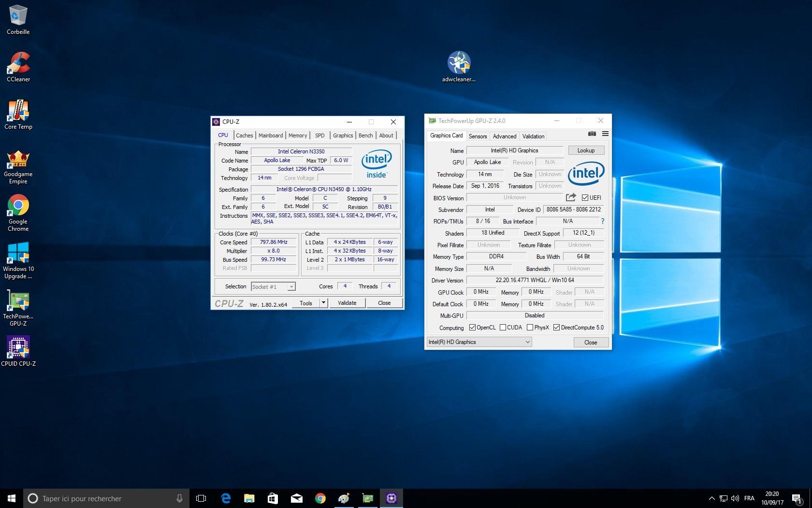The height and width of the screenshot is (508, 812).
Task: Click the Lookup button in GPU-Z
Action: coord(586,150)
